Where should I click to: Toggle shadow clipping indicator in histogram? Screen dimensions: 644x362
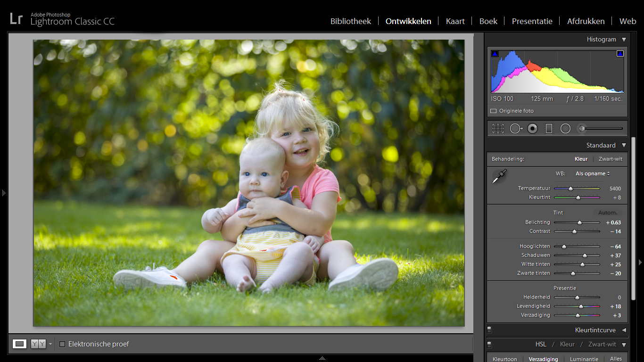[x=495, y=54]
